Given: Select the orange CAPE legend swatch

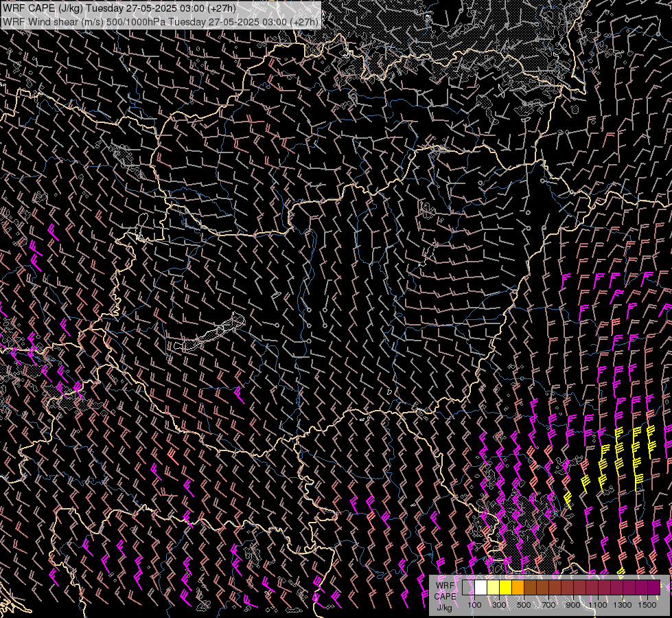Looking at the screenshot, I should coord(518,588).
